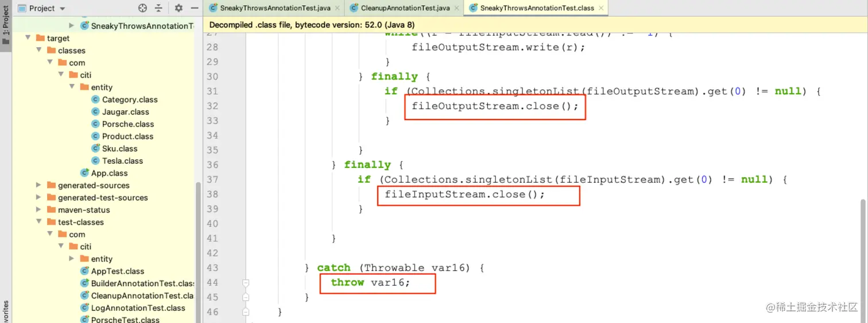Click the App.class file icon

point(85,173)
